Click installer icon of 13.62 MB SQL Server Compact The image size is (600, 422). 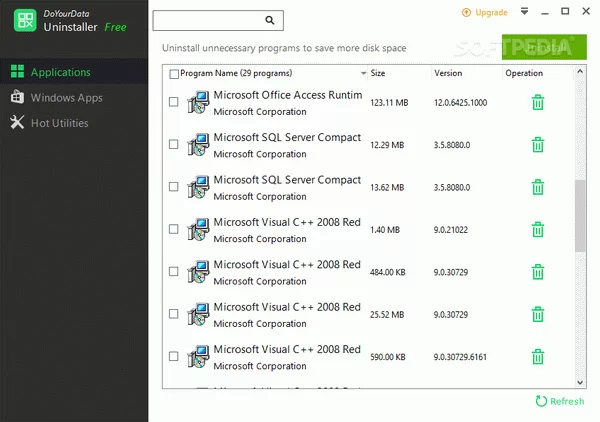[x=198, y=187]
